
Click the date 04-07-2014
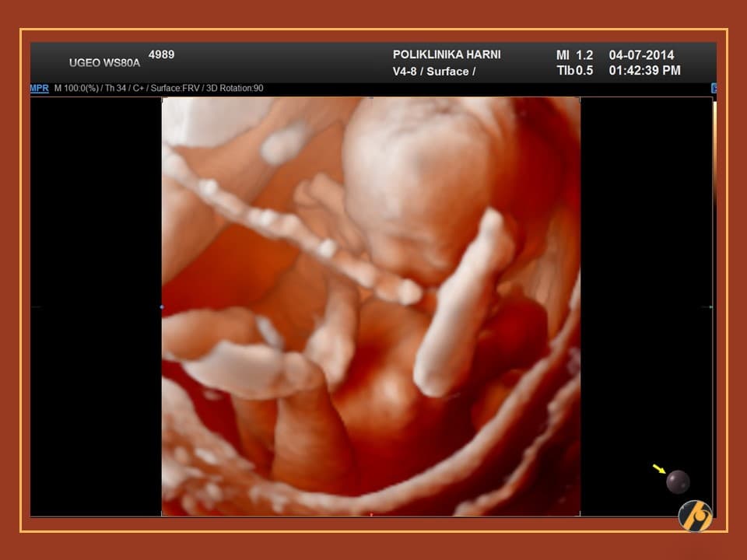641,55
